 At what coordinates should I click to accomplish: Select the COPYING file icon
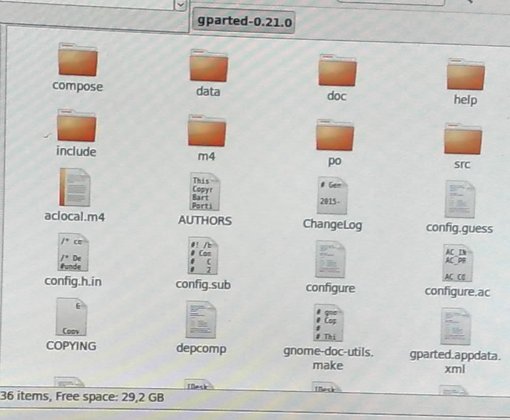71,316
